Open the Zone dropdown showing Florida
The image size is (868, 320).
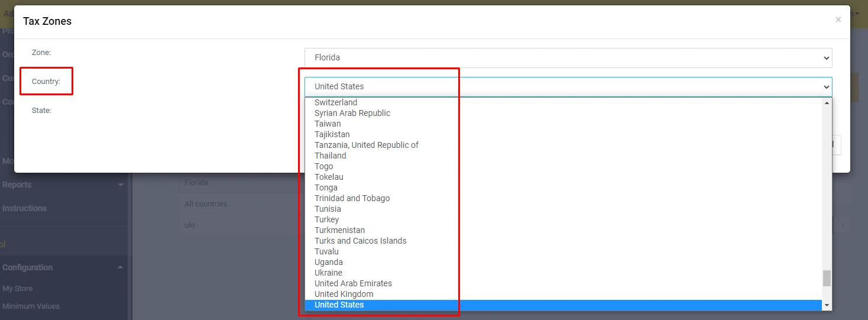pos(568,58)
